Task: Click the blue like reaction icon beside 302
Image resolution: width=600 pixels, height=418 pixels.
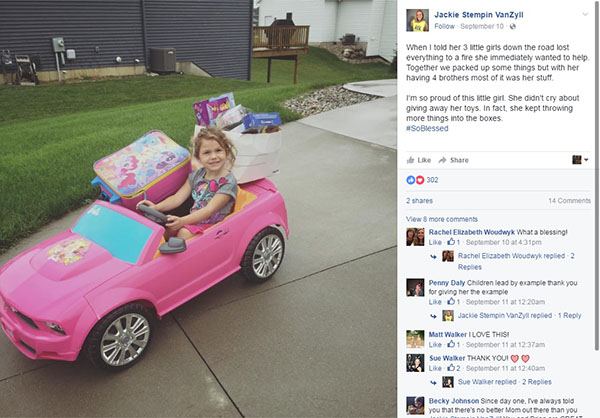Action: 411,180
